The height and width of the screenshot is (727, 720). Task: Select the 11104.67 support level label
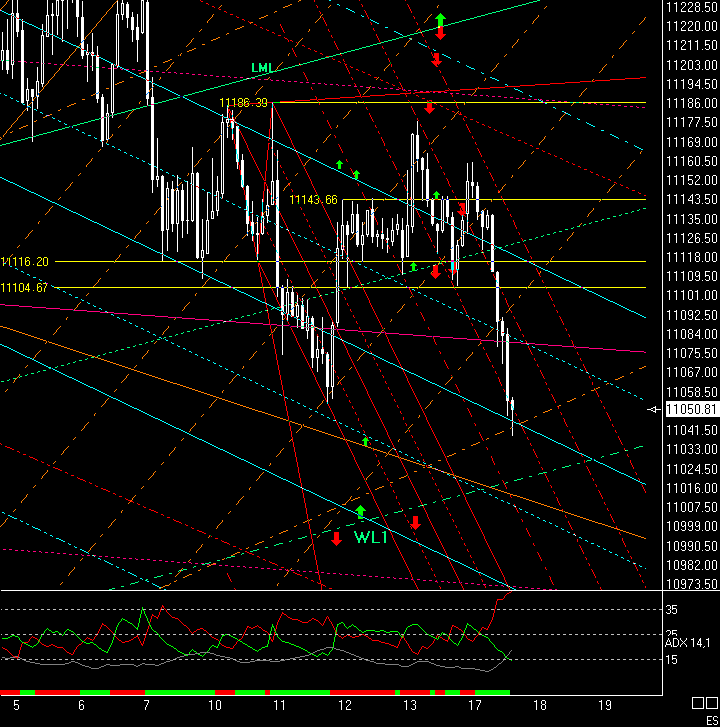click(25, 288)
